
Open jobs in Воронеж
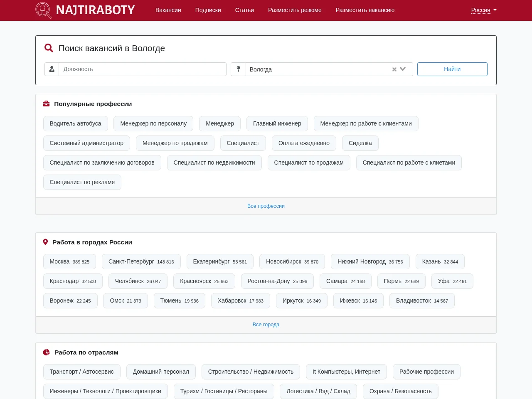pos(70,301)
